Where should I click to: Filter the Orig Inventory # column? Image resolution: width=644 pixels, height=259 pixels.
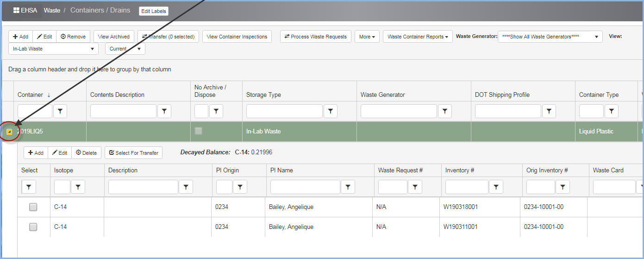(x=563, y=187)
